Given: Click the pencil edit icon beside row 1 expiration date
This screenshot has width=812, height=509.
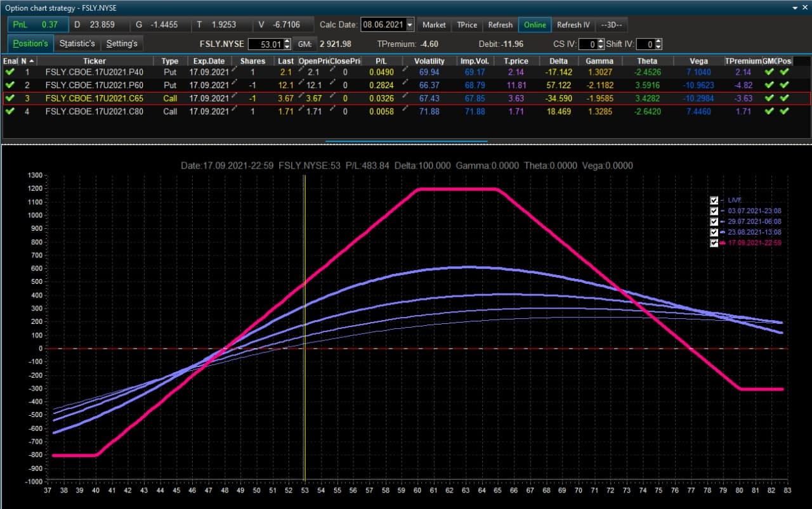Looking at the screenshot, I should (x=235, y=71).
